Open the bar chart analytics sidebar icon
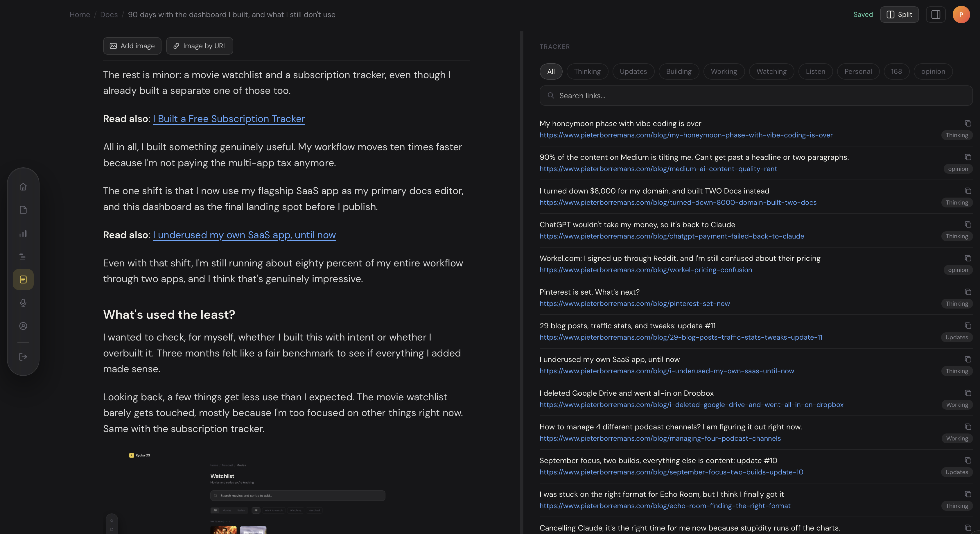This screenshot has width=980, height=534. (x=23, y=233)
